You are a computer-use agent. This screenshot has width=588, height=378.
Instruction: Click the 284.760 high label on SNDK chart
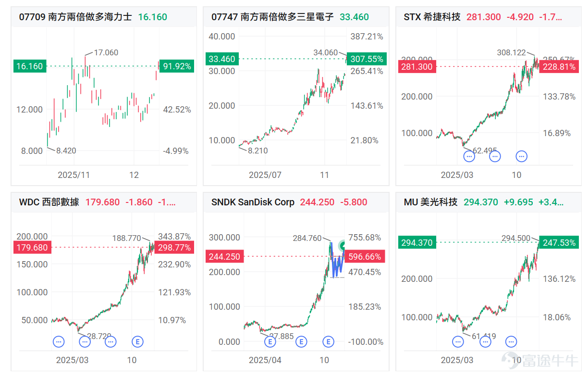[x=307, y=238]
